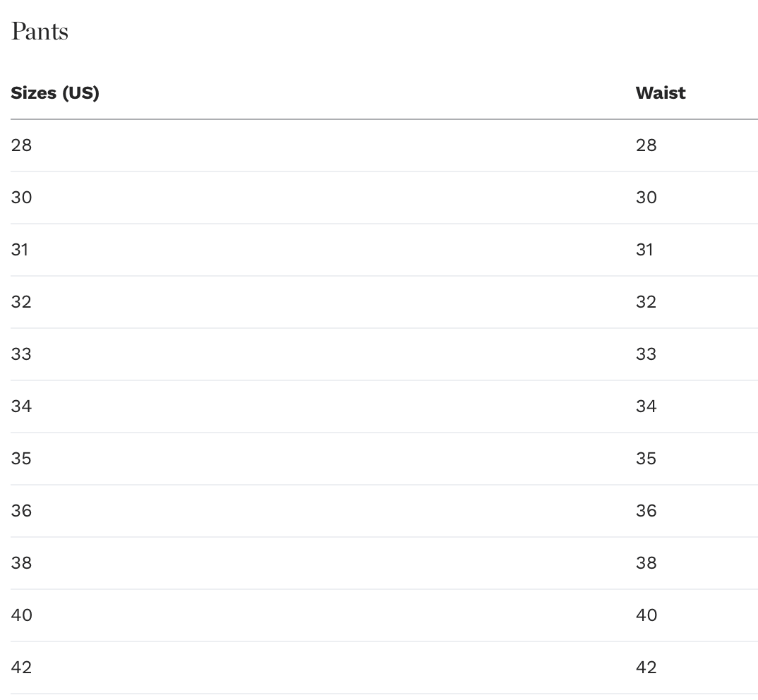Click the 36 cell in Waist column
This screenshot has height=700, width=758.
(646, 511)
